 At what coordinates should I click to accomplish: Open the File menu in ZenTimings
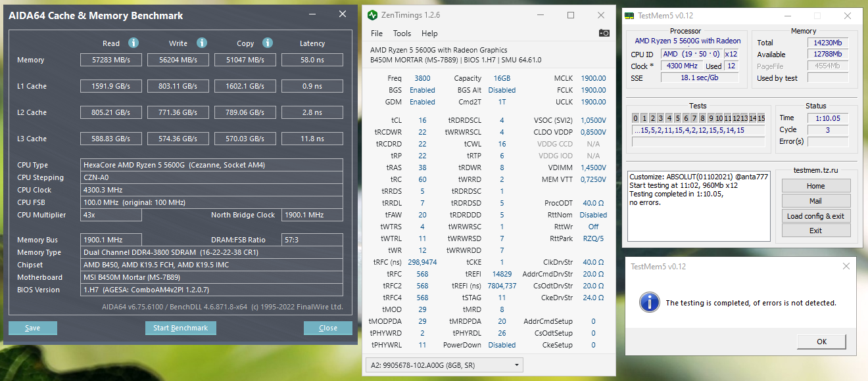[377, 34]
